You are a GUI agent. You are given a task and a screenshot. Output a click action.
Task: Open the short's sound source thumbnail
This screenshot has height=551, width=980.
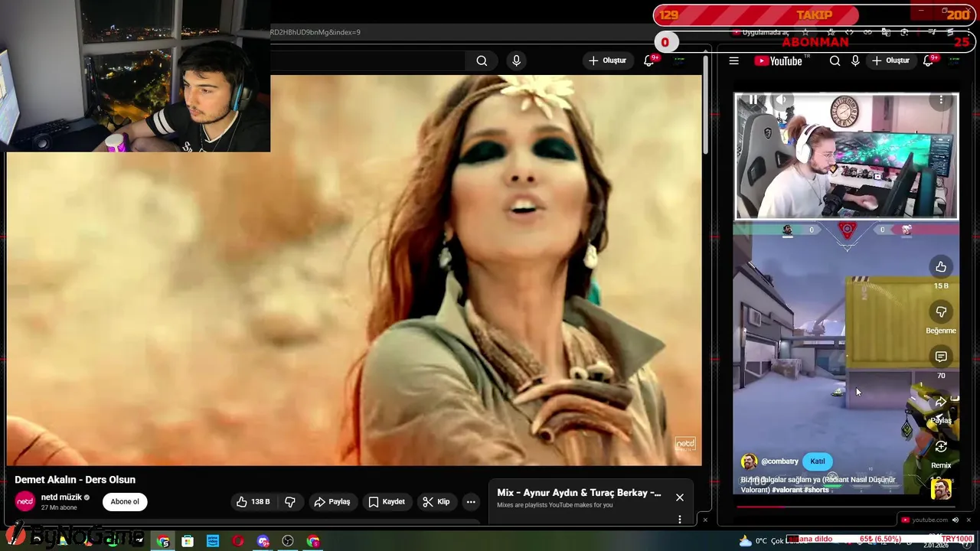pos(941,488)
